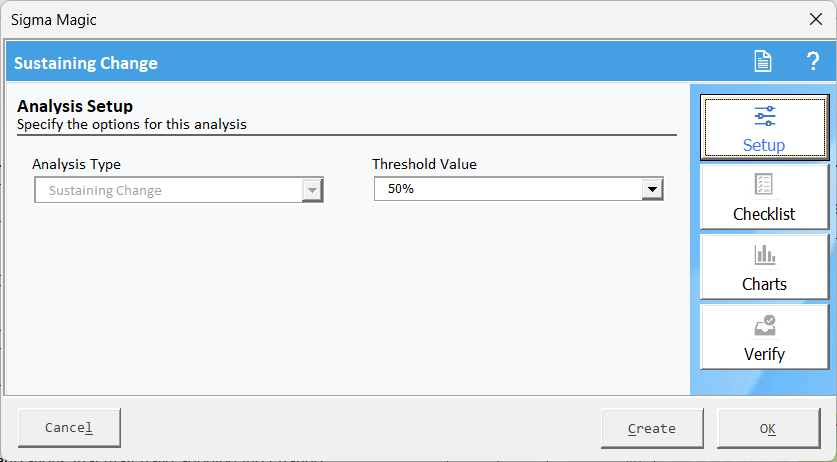Click the Verify checkmark tray icon
837x462 pixels.
764,325
